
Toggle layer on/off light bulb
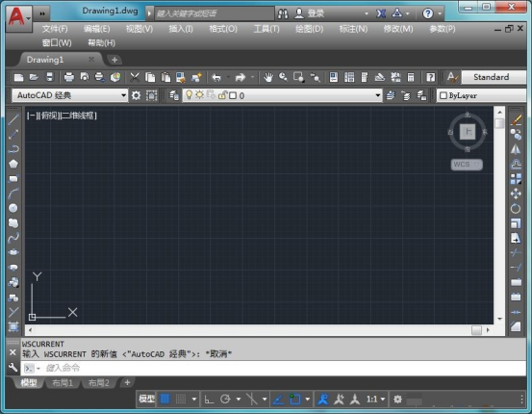click(189, 95)
